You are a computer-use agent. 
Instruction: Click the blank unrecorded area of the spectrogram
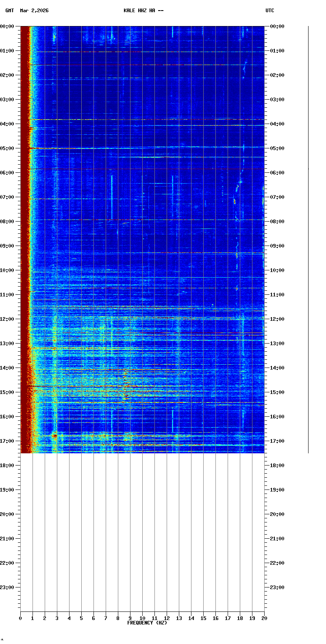click(142, 529)
